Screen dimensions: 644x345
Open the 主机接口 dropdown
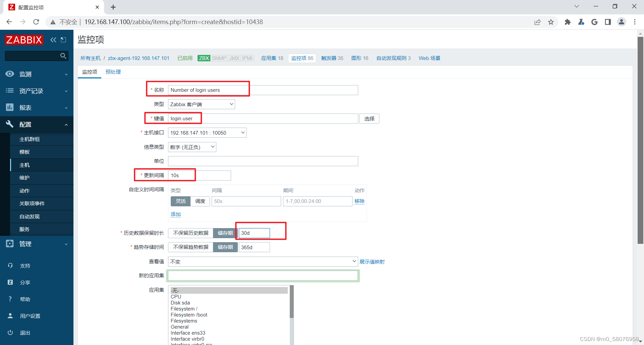tap(207, 133)
